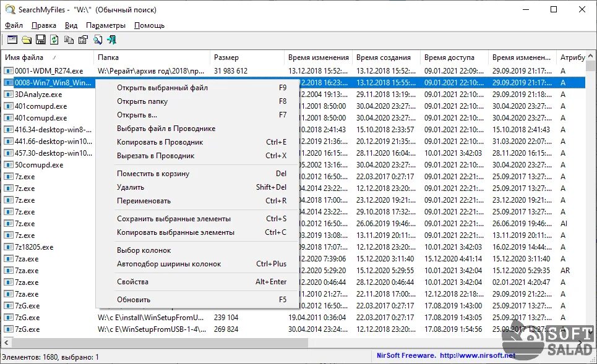Open the Помощь menu
Screen dimensions: 597x364
click(149, 25)
